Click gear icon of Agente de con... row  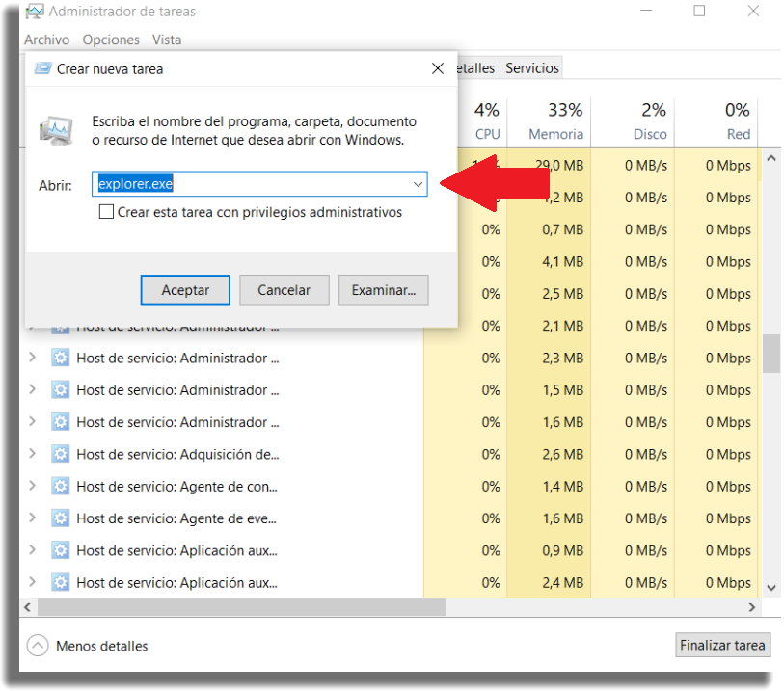(x=61, y=486)
